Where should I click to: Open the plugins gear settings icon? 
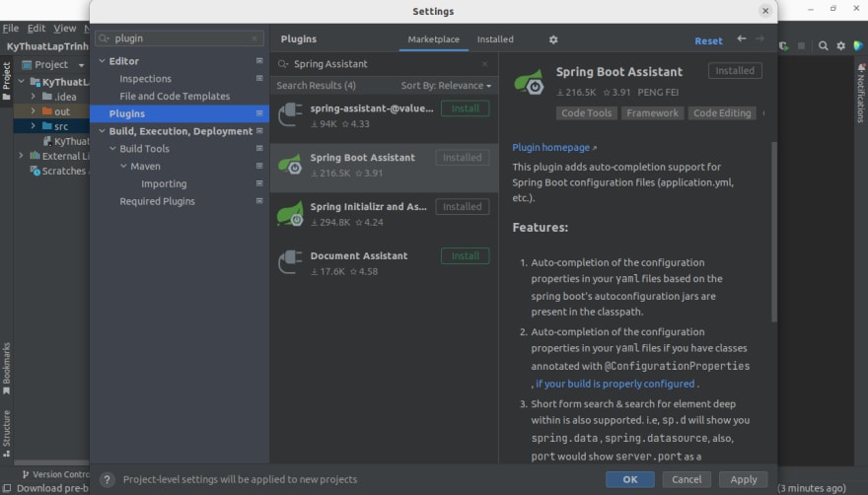point(553,39)
